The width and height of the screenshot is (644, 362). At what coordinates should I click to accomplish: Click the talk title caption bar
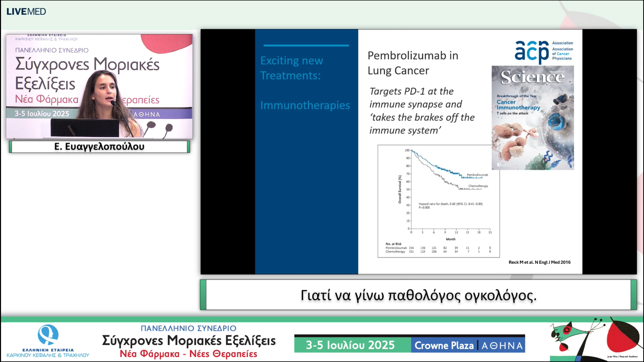418,295
